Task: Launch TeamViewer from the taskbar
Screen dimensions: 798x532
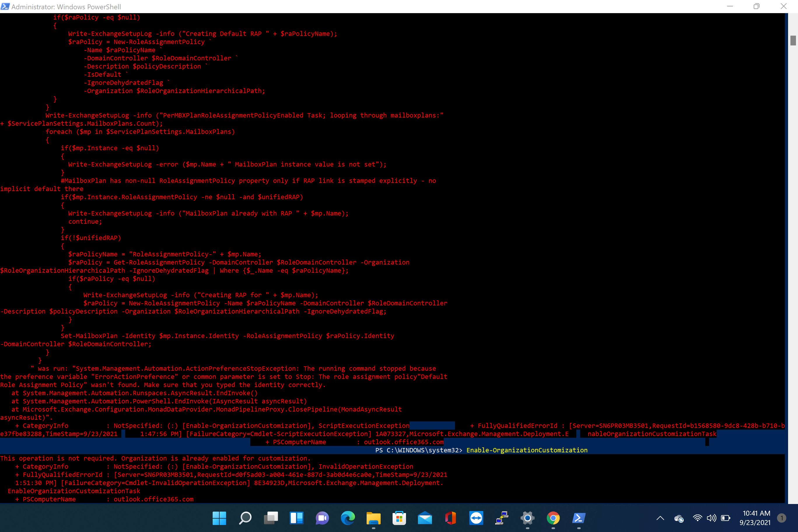Action: (476, 518)
